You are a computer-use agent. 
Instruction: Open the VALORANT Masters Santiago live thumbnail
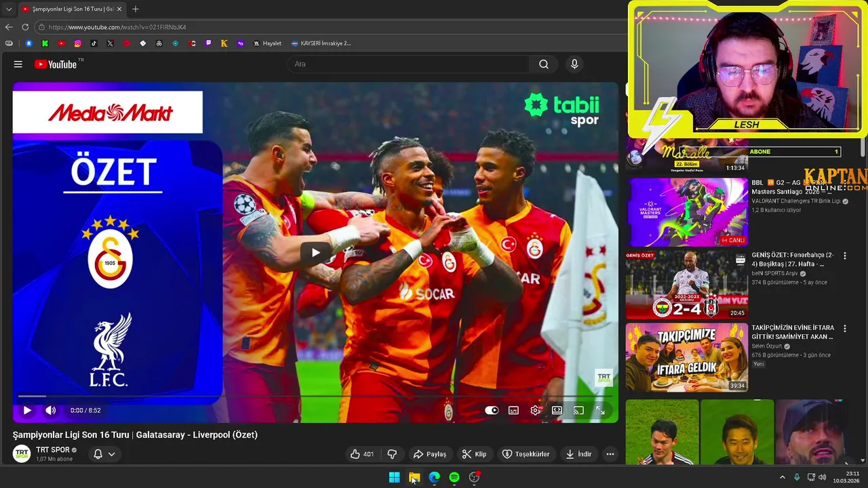(687, 212)
